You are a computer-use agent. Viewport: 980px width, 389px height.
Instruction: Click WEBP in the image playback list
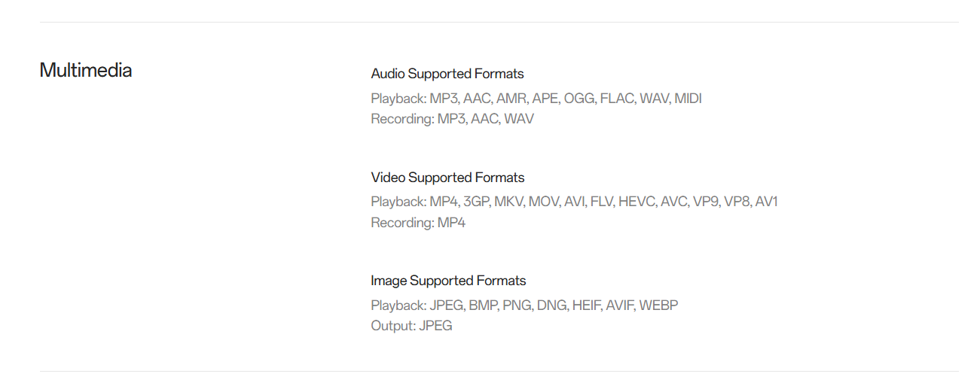[659, 305]
